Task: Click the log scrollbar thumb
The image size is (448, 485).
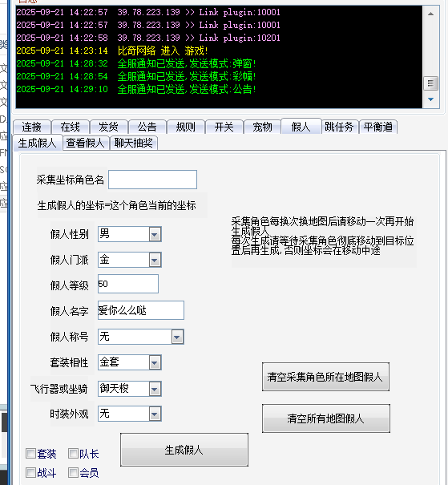Action: (x=430, y=83)
